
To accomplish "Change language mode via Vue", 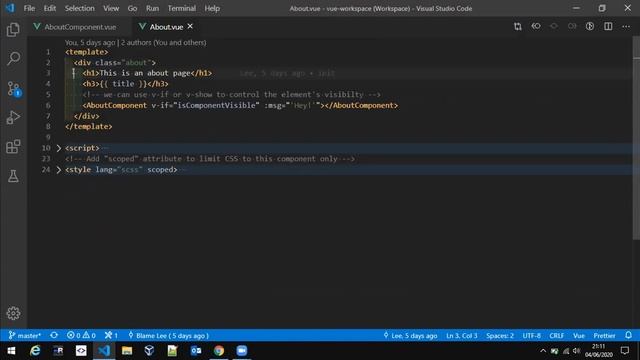I will click(579, 336).
